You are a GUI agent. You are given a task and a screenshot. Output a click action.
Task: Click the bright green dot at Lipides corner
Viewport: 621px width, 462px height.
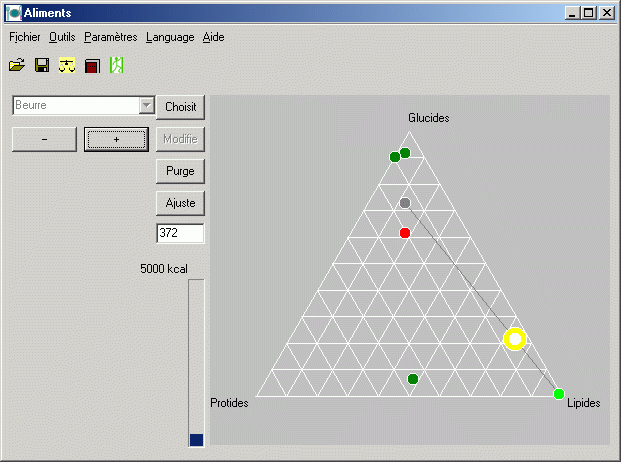(x=559, y=394)
